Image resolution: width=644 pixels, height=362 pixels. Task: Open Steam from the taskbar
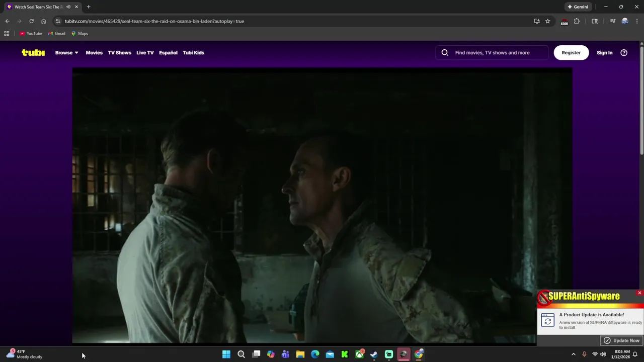click(374, 354)
